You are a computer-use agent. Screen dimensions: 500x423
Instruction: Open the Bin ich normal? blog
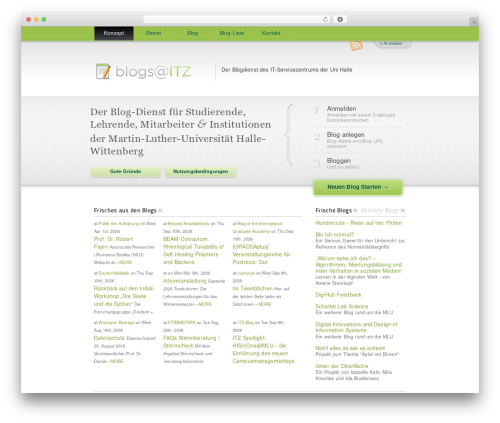[335, 235]
